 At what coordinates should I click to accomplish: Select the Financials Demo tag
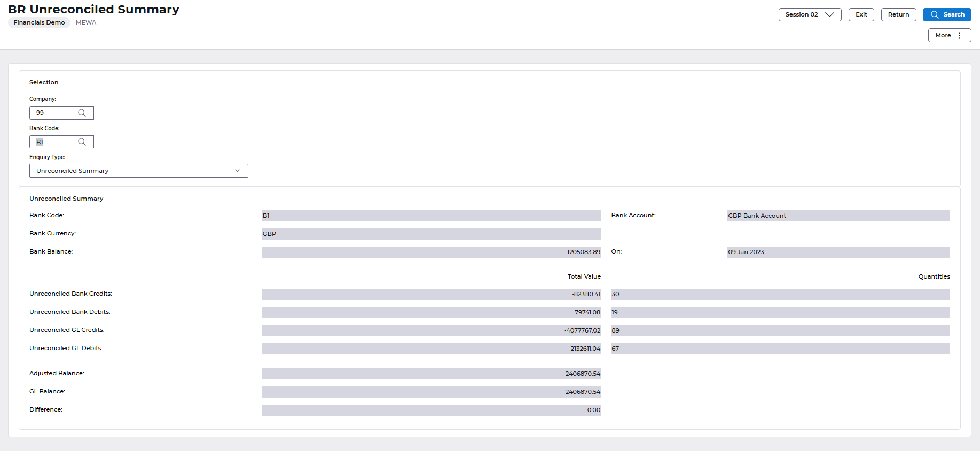click(39, 22)
